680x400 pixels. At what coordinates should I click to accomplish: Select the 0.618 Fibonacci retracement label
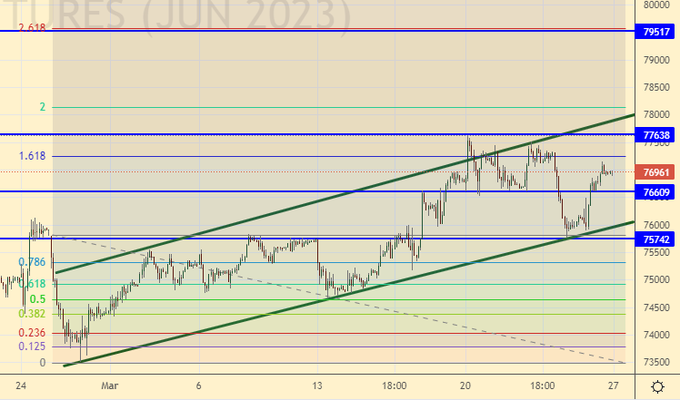pyautogui.click(x=33, y=284)
